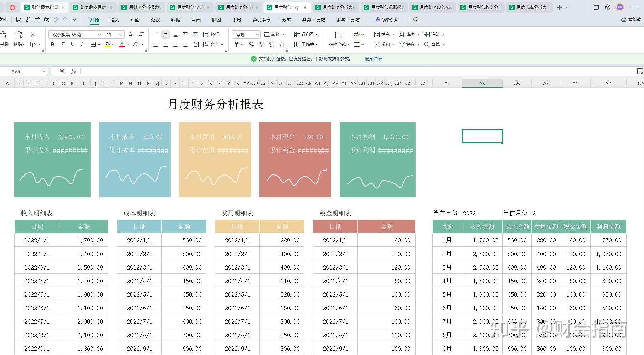
Task: Click the 求和 sum button
Action: pos(384,45)
